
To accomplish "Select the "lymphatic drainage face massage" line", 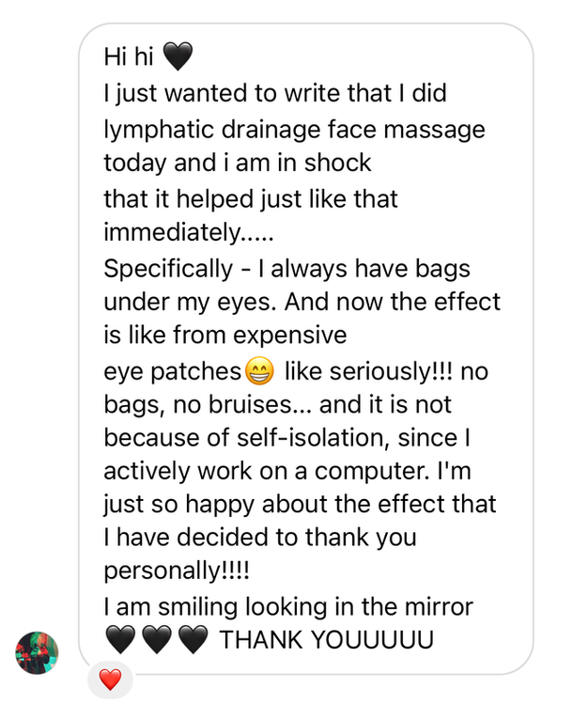I will [294, 129].
